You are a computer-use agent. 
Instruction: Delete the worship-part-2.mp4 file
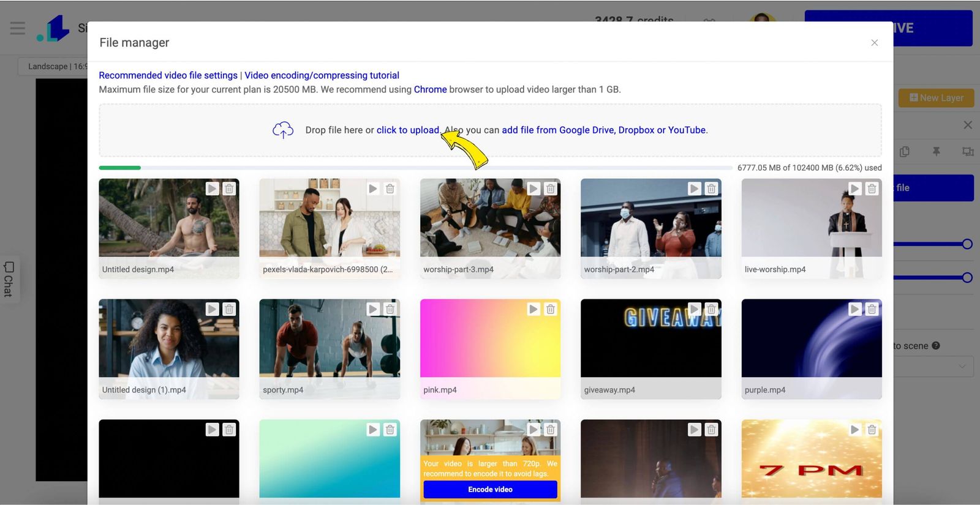click(x=711, y=189)
